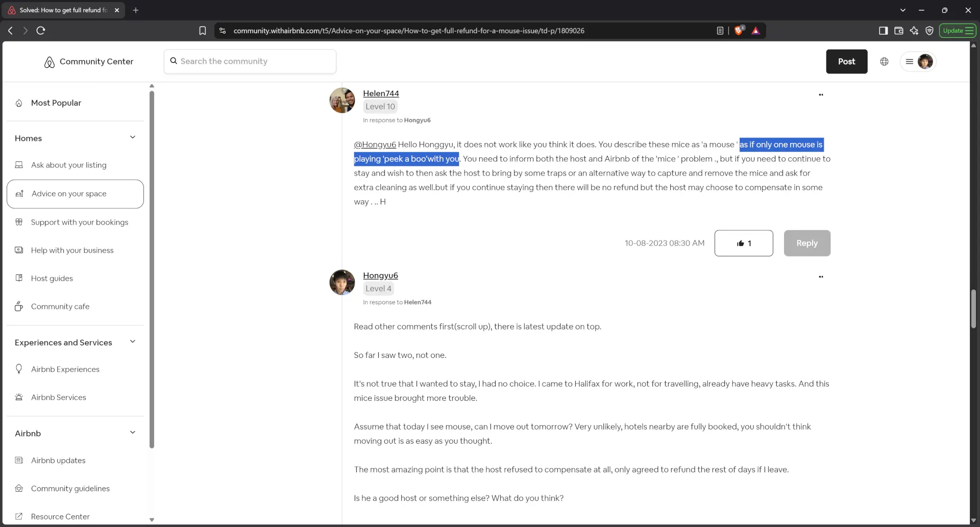Close the Solved: How to get refund tab
The image size is (980, 527).
click(x=117, y=10)
